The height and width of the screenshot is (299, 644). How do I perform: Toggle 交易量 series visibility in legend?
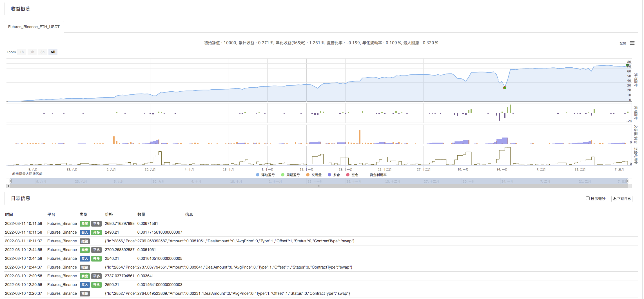pos(314,175)
